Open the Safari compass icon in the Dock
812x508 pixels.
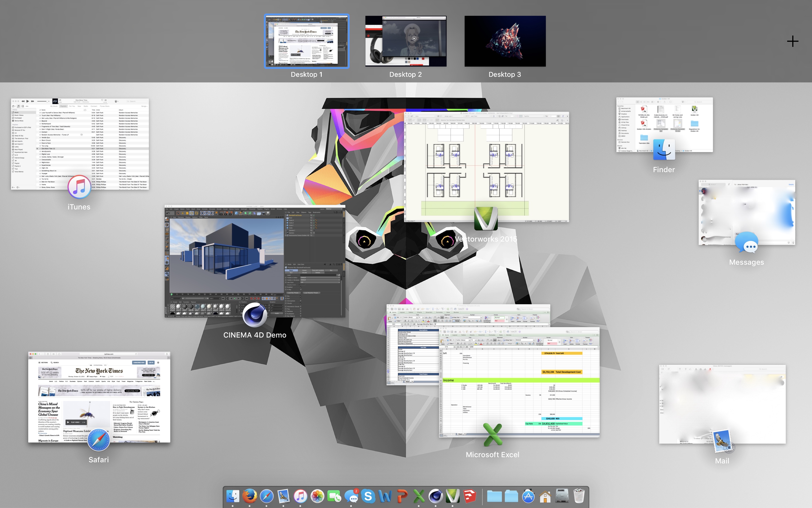pyautogui.click(x=267, y=496)
